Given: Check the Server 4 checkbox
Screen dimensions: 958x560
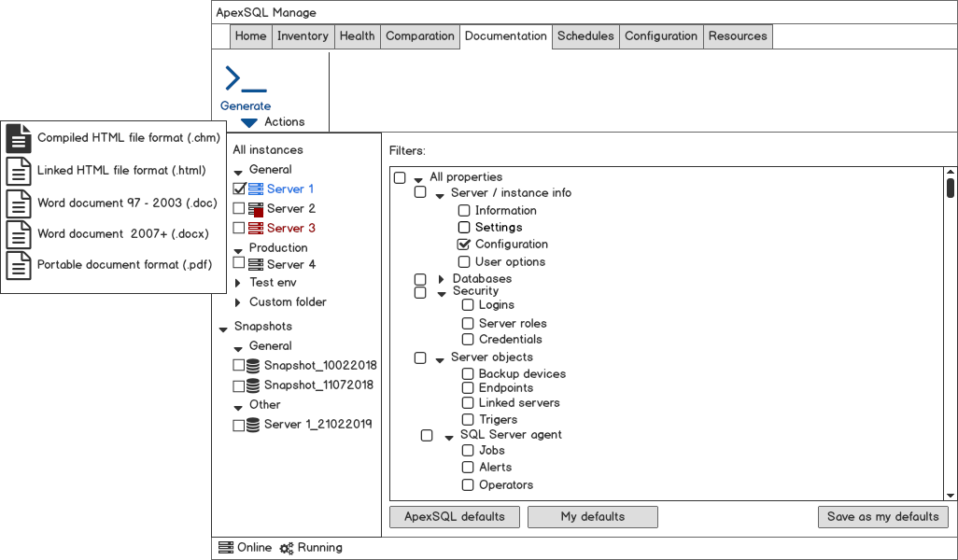Looking at the screenshot, I should [x=239, y=262].
